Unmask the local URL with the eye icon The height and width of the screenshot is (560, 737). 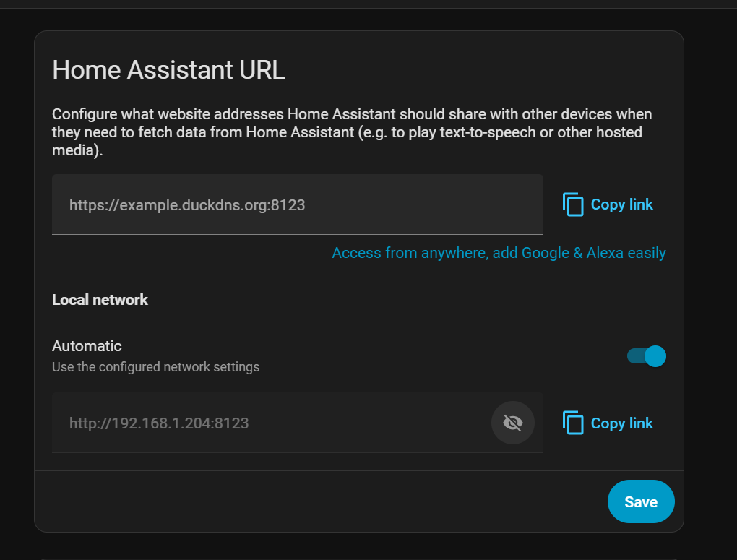pyautogui.click(x=513, y=423)
